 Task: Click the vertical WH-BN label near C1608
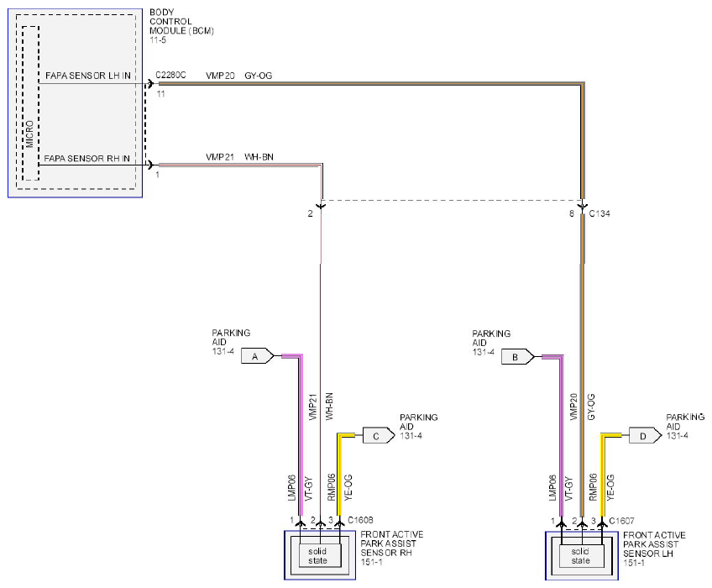point(329,407)
